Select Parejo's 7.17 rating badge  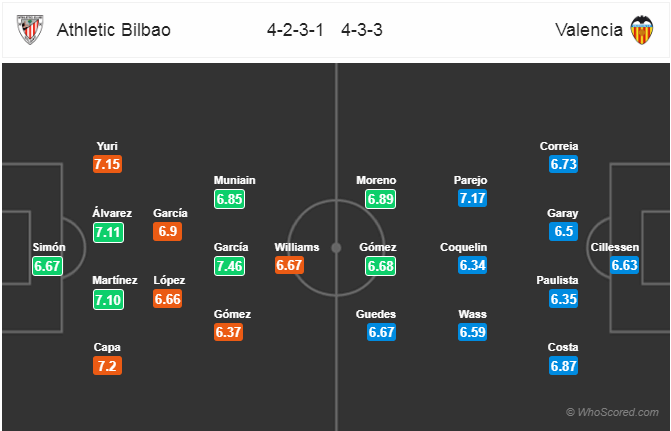472,198
